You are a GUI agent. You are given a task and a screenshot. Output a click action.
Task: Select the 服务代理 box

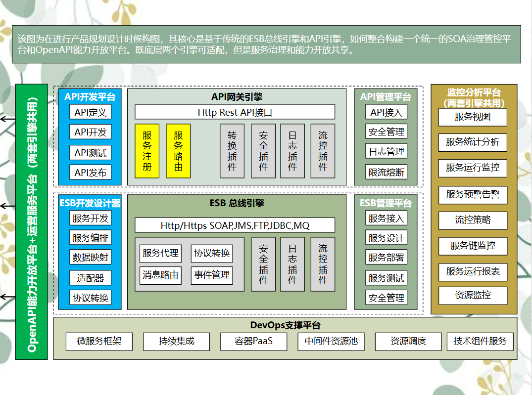[x=160, y=253]
